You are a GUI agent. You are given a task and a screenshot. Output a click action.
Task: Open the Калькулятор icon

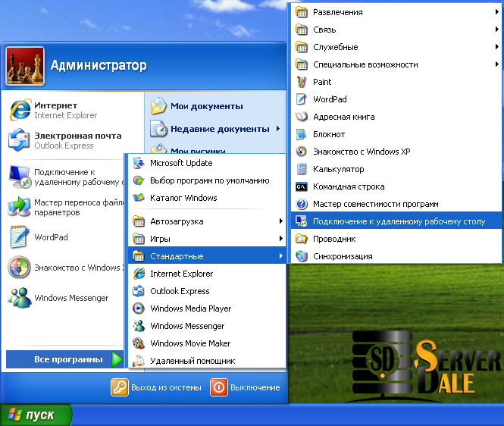click(302, 169)
